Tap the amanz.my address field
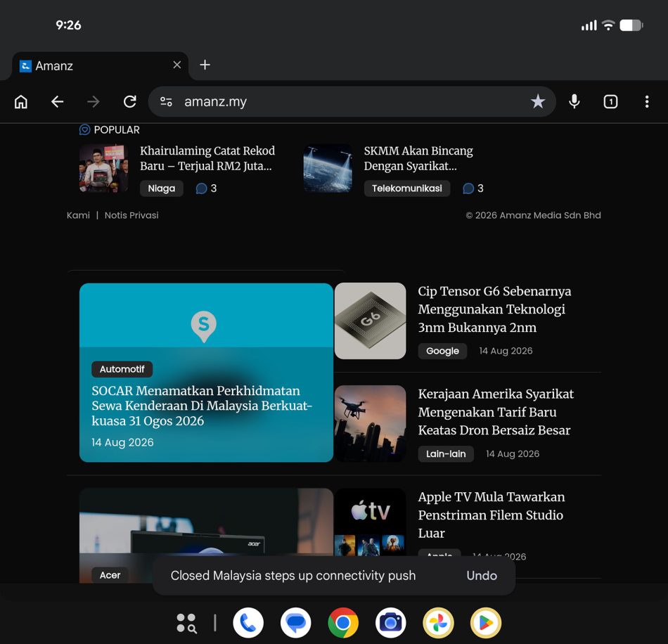This screenshot has height=644, width=668. 352,102
